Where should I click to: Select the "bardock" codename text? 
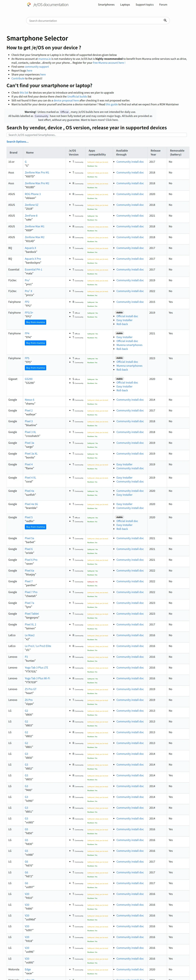[31, 252]
